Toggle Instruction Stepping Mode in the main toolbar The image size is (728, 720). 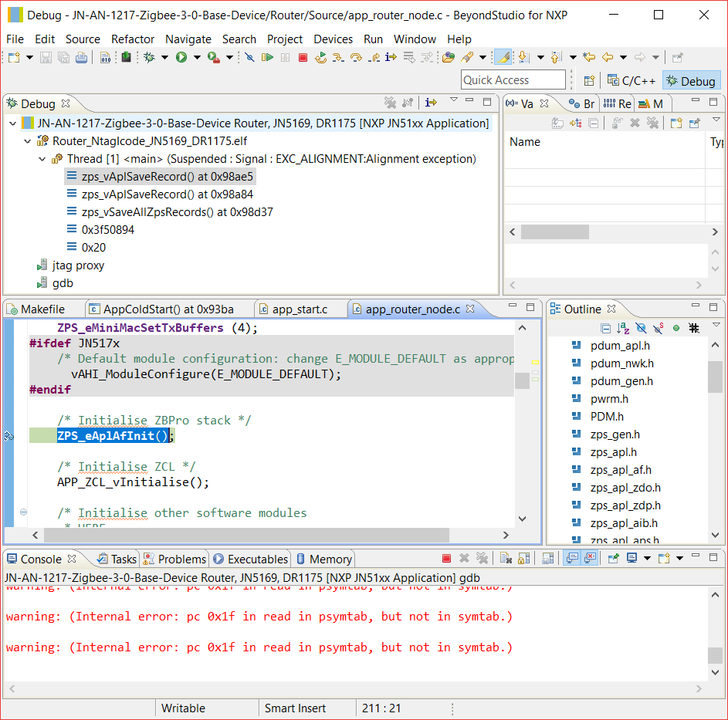click(391, 58)
